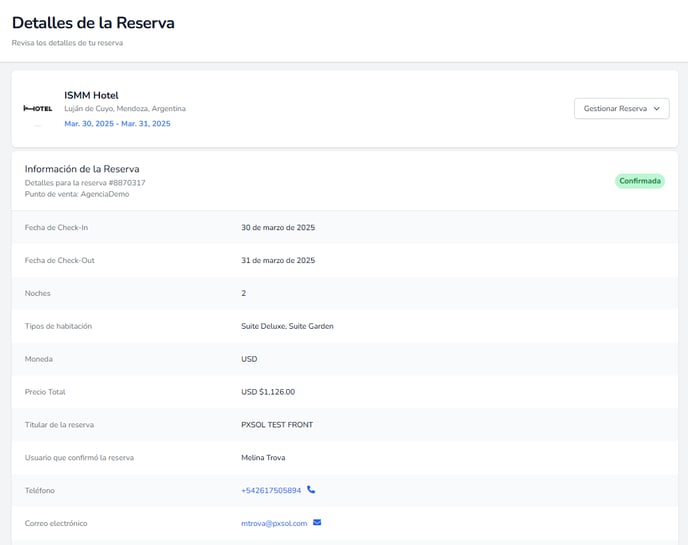Click the ISMM Hotel logo image
Viewport: 688px width, 545px height.
tap(38, 108)
